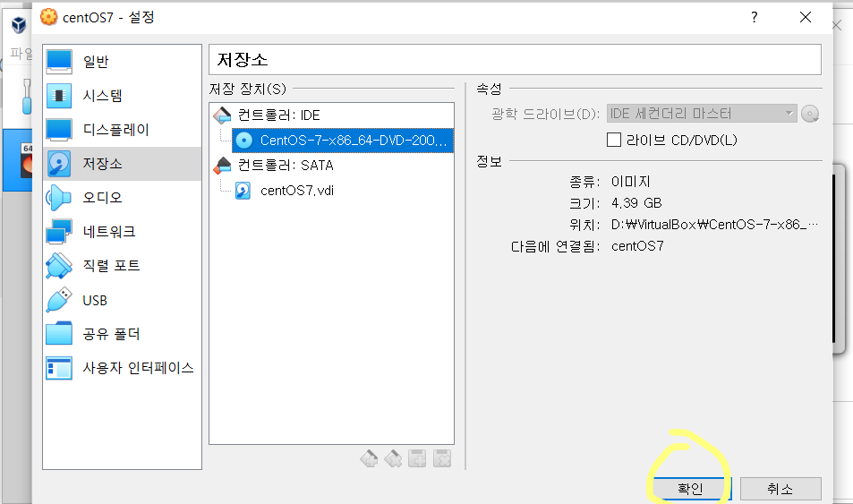Click the remove attachment icon below storage tree
This screenshot has width=853, height=504.
click(442, 459)
